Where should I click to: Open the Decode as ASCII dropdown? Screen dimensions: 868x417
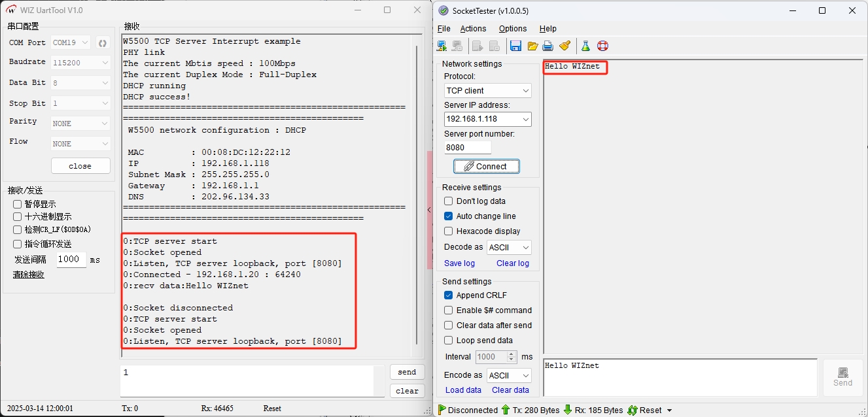[508, 248]
